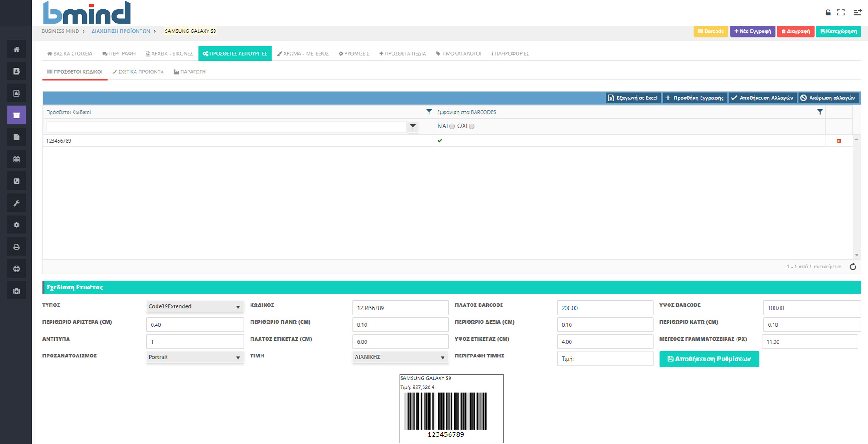
Task: Switch to ΣΧΕΤΙΚΑ ΠΡΟΪΟΝΤΑ sub-tab
Action: click(138, 72)
